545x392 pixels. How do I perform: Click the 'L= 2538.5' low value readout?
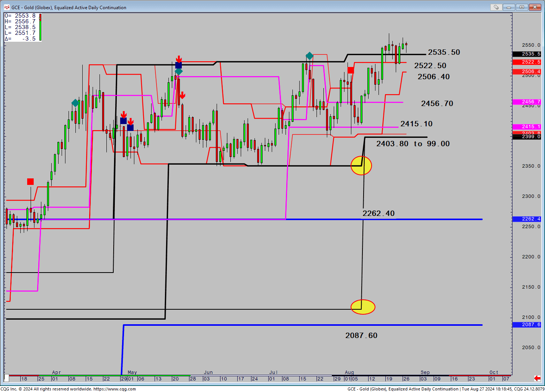[x=20, y=27]
